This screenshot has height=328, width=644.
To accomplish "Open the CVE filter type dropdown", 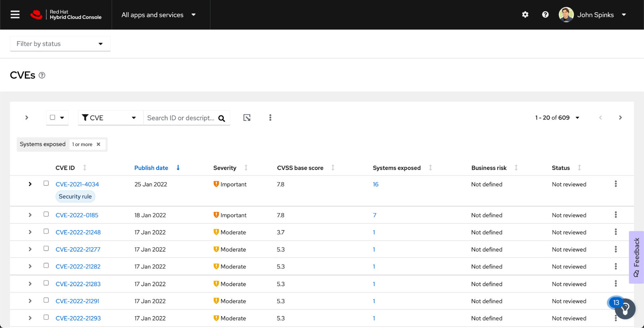I will [x=110, y=118].
